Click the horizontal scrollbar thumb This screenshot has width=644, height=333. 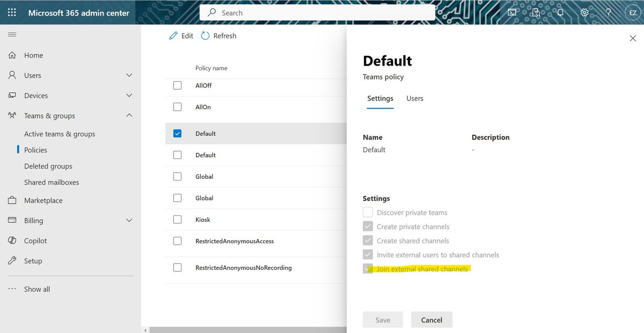[x=247, y=330]
